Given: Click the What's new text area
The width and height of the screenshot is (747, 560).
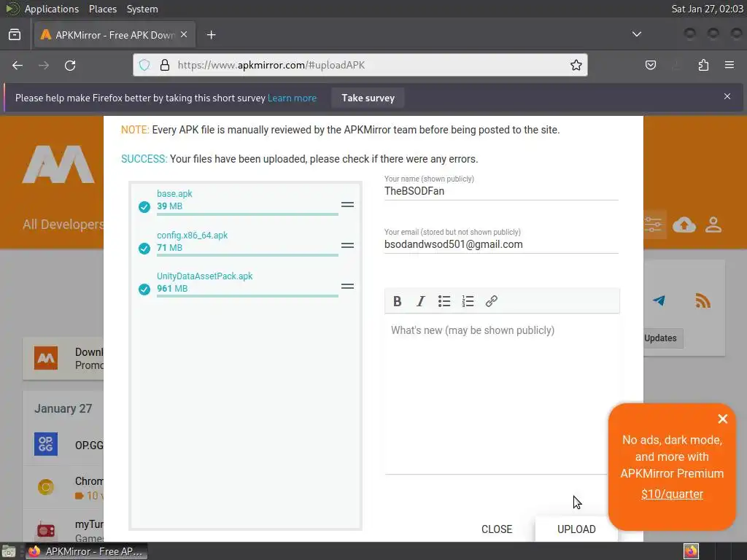Looking at the screenshot, I should tap(501, 393).
